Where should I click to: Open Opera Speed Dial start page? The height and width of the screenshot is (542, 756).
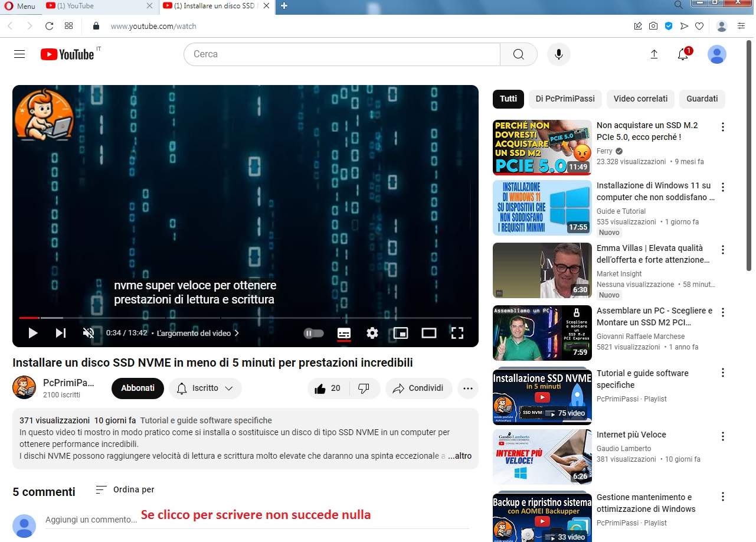click(x=68, y=26)
